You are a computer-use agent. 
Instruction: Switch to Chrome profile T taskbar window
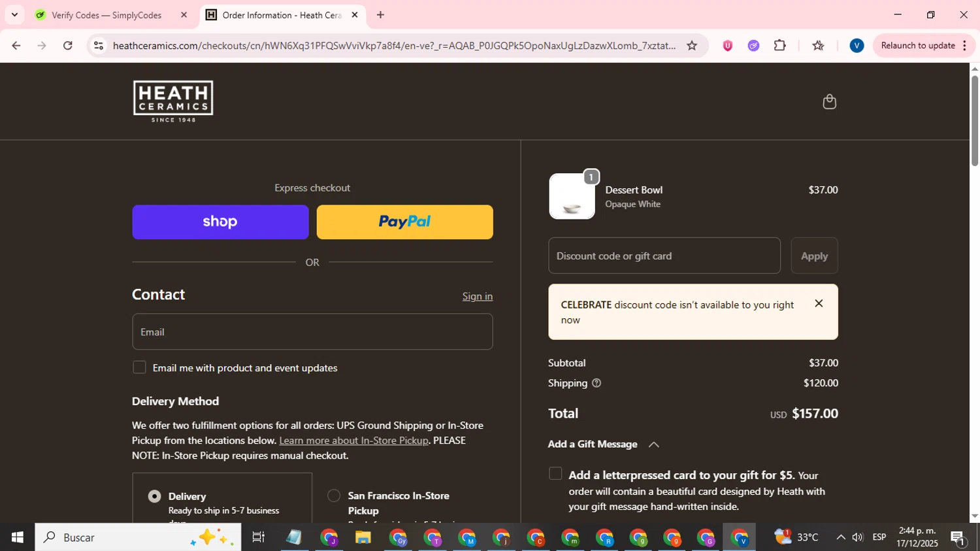tap(432, 537)
